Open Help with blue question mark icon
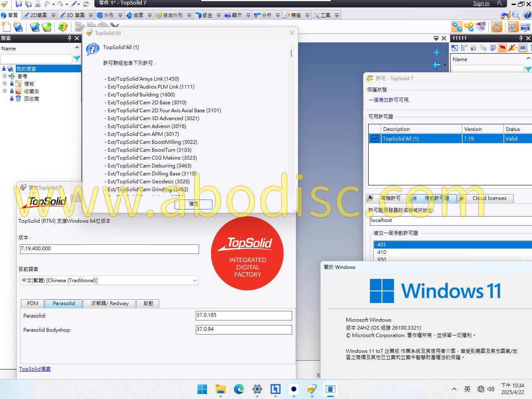This screenshot has width=532, height=399. (x=527, y=15)
